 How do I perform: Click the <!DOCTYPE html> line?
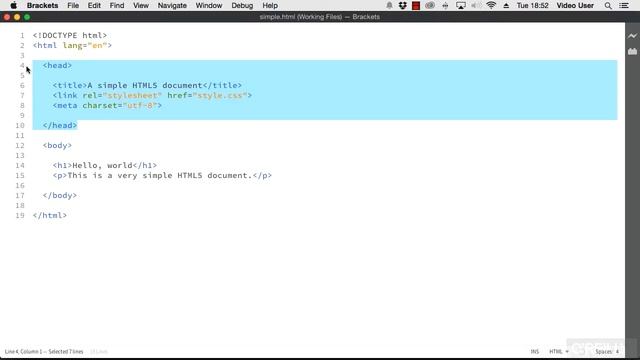click(70, 36)
